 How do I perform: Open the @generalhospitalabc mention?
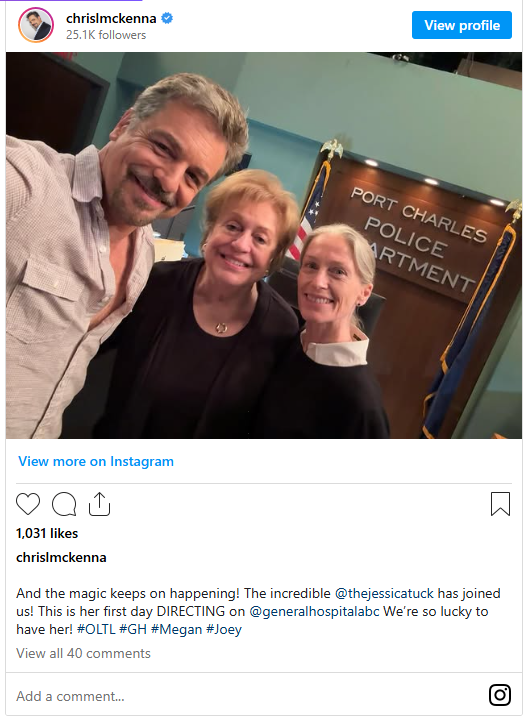[314, 611]
